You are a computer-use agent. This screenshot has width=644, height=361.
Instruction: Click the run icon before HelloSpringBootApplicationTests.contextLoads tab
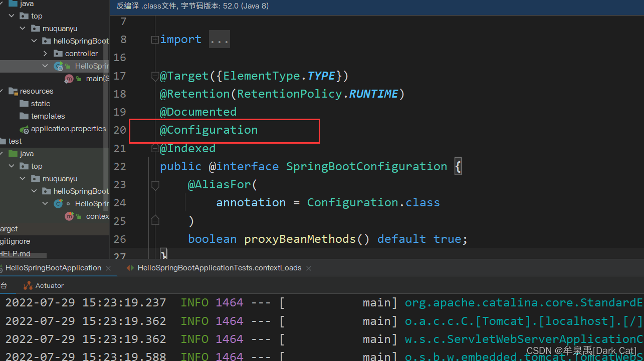pos(130,268)
